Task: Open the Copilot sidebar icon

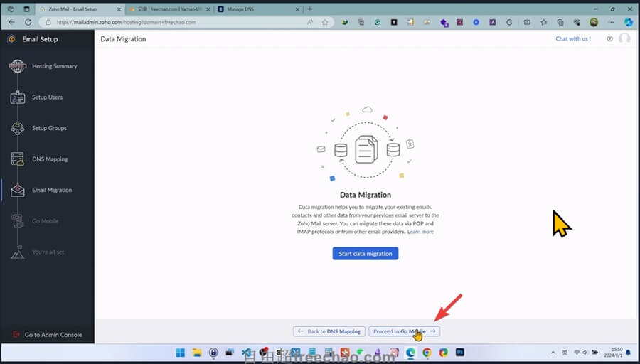Action: coord(629,23)
